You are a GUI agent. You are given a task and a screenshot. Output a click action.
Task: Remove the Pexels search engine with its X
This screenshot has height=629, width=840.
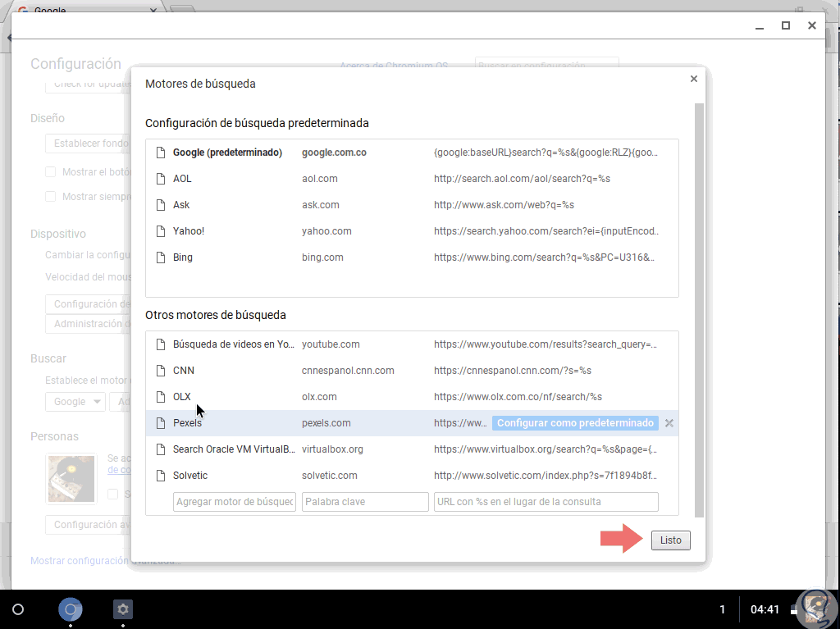669,423
